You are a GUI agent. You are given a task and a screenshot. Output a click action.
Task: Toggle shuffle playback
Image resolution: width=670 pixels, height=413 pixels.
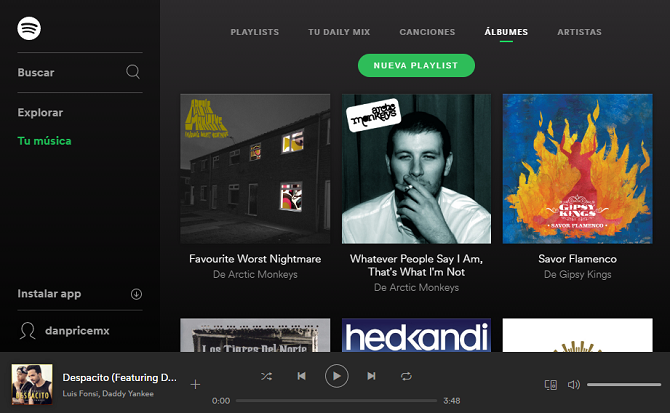point(266,376)
